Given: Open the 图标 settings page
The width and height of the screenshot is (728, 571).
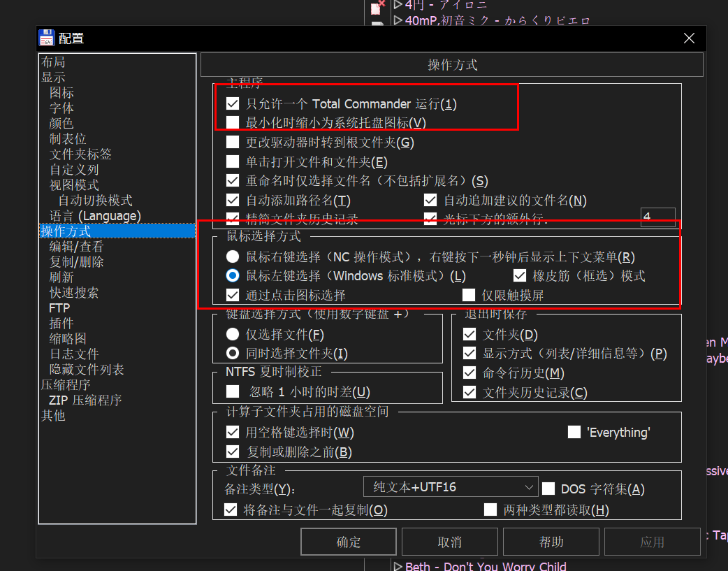Looking at the screenshot, I should click(x=61, y=92).
